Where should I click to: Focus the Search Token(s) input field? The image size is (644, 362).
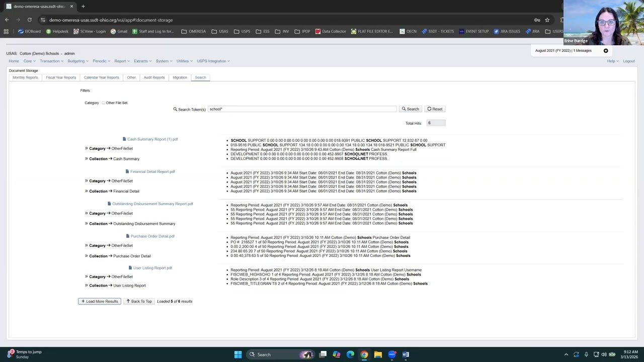[x=302, y=109]
